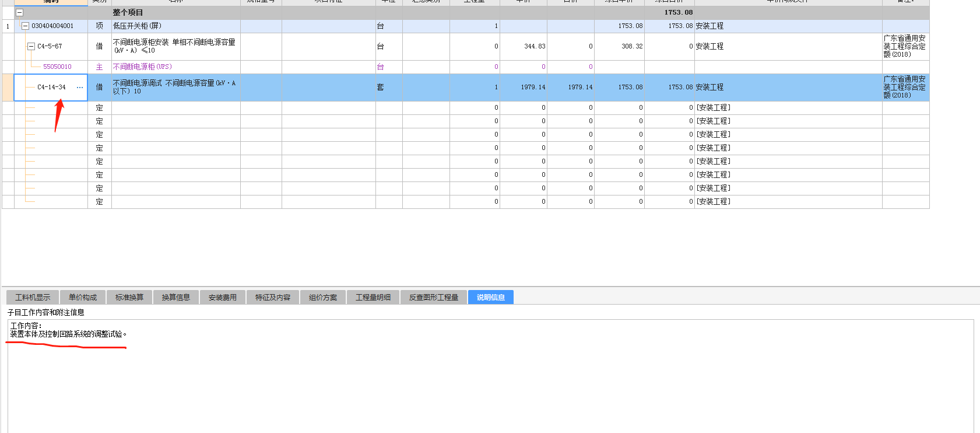
Task: Click the value 308.32 in C4-5-67 row
Action: tap(632, 46)
